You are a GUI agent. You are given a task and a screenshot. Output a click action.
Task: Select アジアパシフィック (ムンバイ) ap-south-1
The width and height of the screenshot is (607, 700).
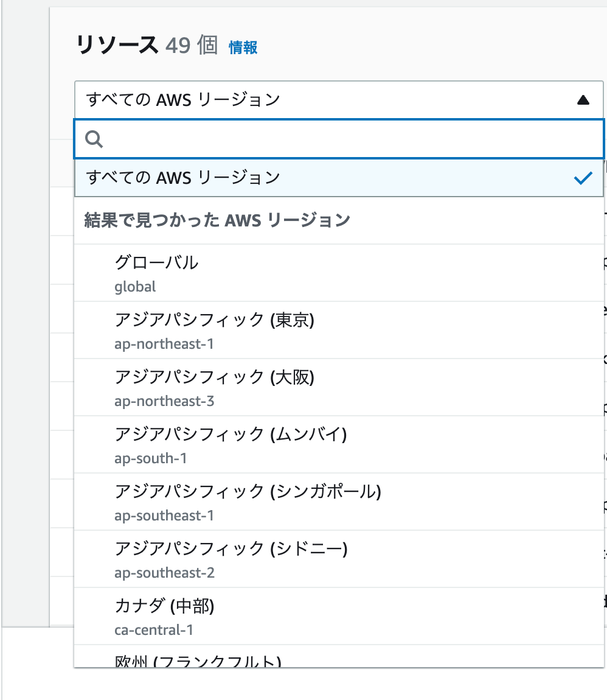(339, 444)
